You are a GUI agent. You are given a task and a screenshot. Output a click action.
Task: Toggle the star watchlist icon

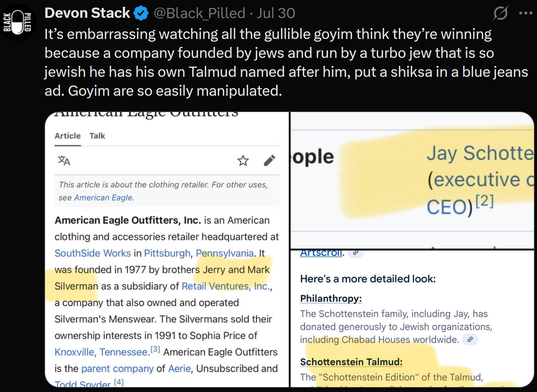243,161
